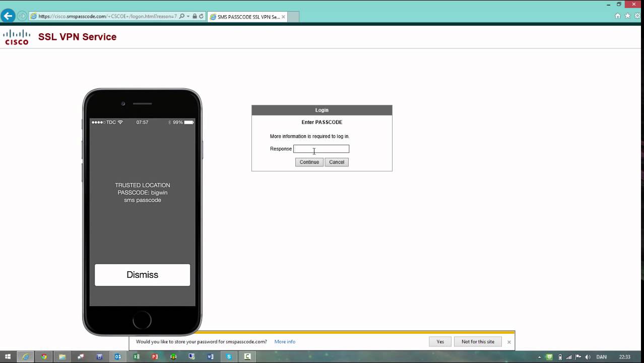Open the Camtasia C icon in taskbar
The width and height of the screenshot is (644, 363).
[x=247, y=356]
